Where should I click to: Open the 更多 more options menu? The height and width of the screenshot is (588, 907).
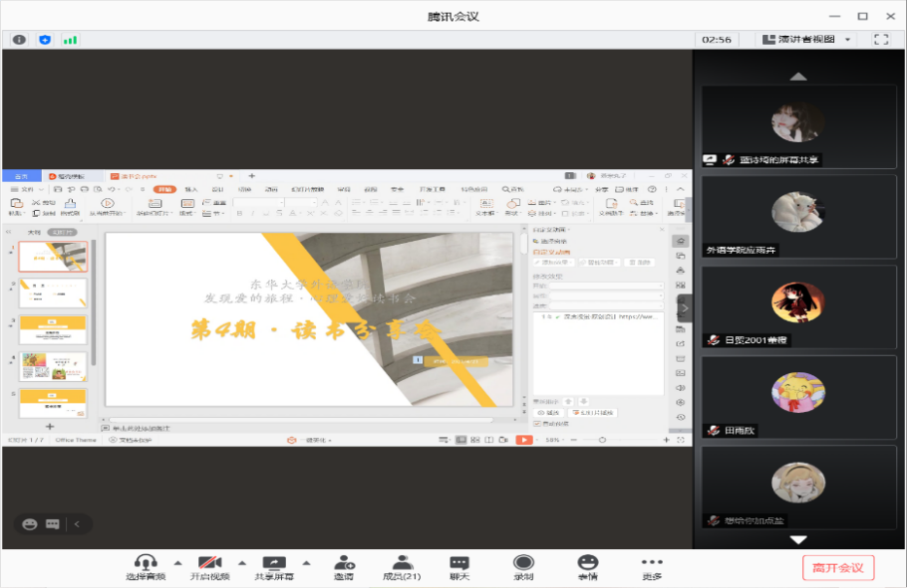pos(651,567)
